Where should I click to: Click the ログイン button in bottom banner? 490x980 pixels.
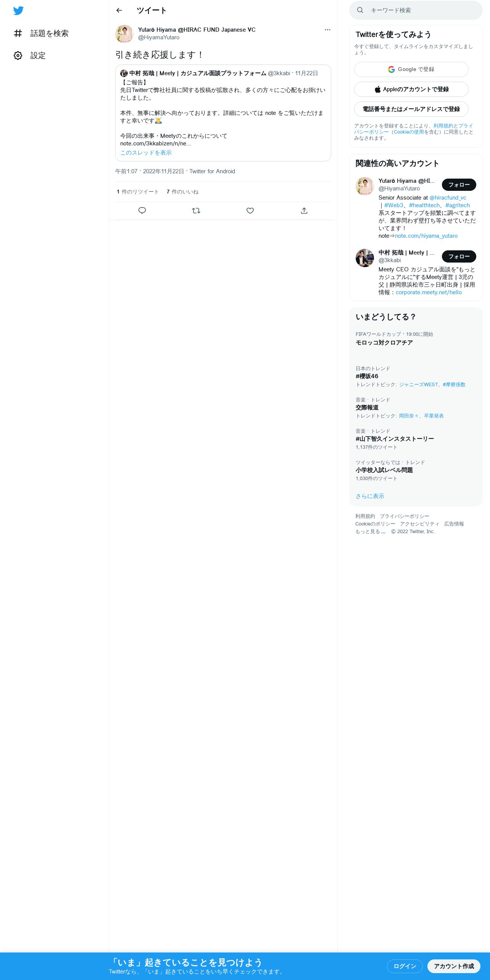[x=405, y=966]
